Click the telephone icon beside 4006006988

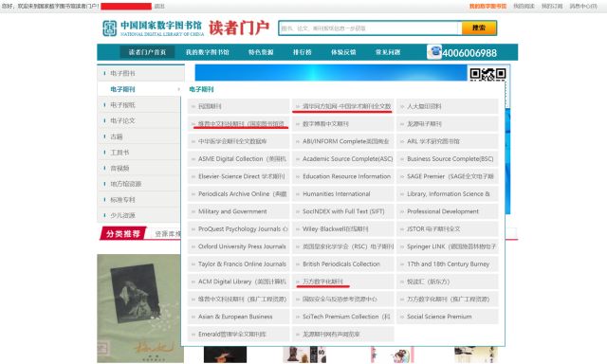[x=434, y=52]
